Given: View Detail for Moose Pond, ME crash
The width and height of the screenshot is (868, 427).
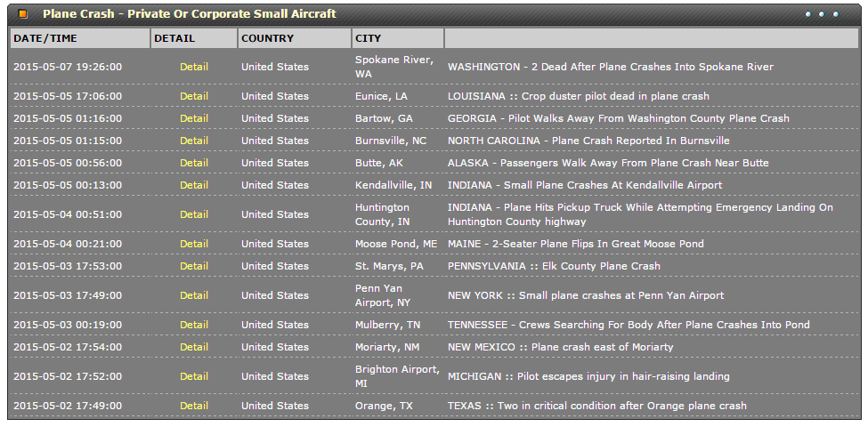Looking at the screenshot, I should pyautogui.click(x=194, y=244).
